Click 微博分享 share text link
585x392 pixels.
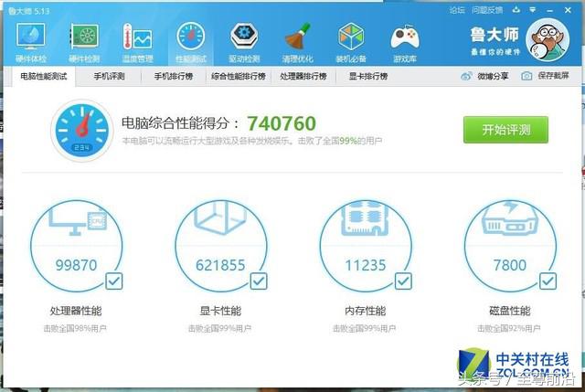493,76
